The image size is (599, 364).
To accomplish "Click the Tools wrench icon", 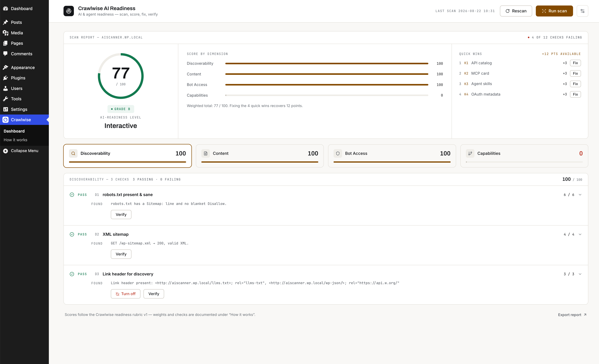I will (x=5, y=99).
